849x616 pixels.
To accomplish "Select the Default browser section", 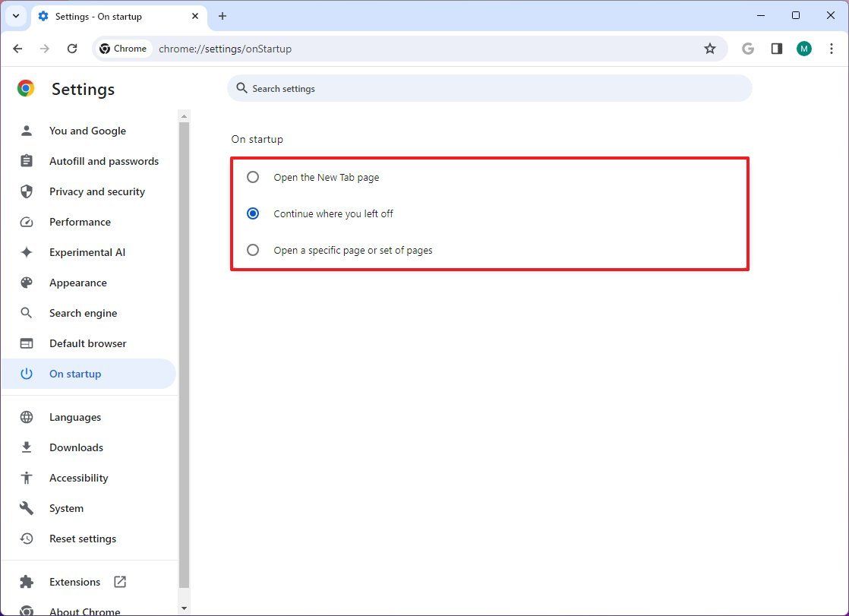I will 88,343.
